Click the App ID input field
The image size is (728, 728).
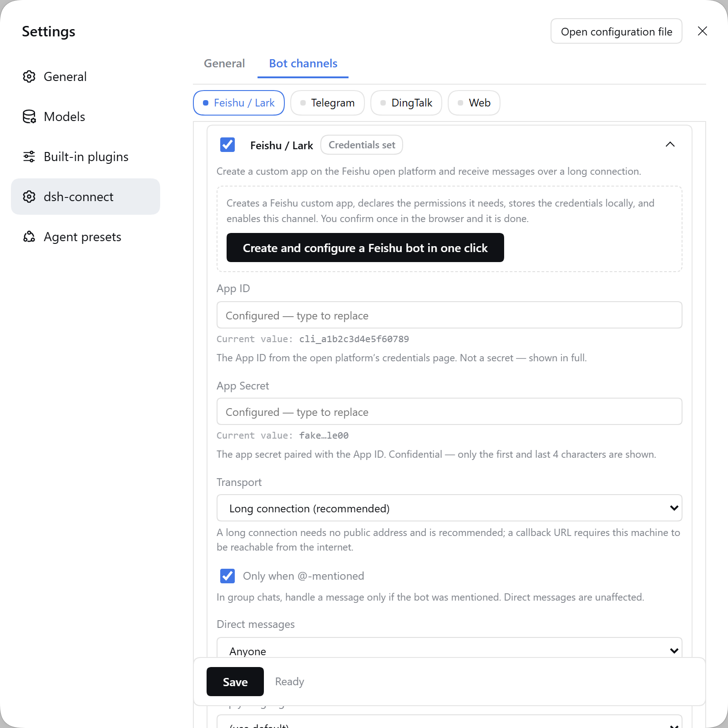[x=450, y=315]
